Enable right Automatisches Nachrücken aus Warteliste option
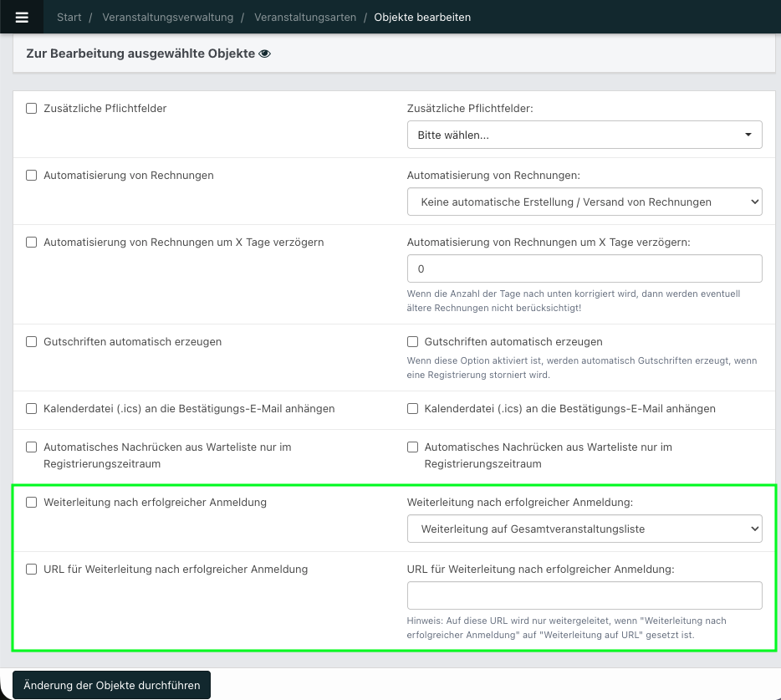781x700 pixels. [412, 447]
